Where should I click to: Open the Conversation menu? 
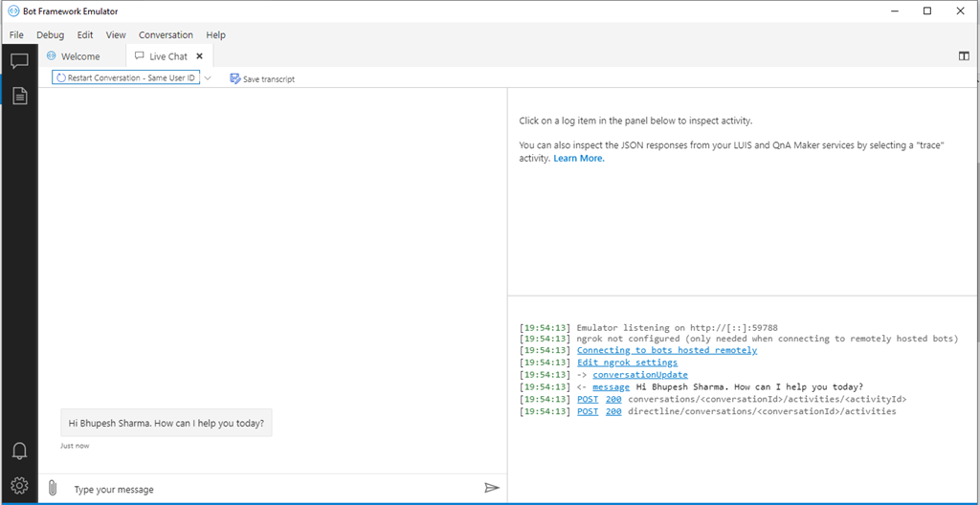point(166,35)
